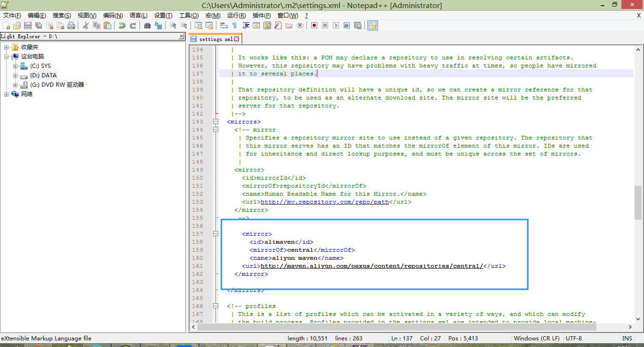Toggle file monitoring with the eye icon

pyautogui.click(x=300, y=25)
